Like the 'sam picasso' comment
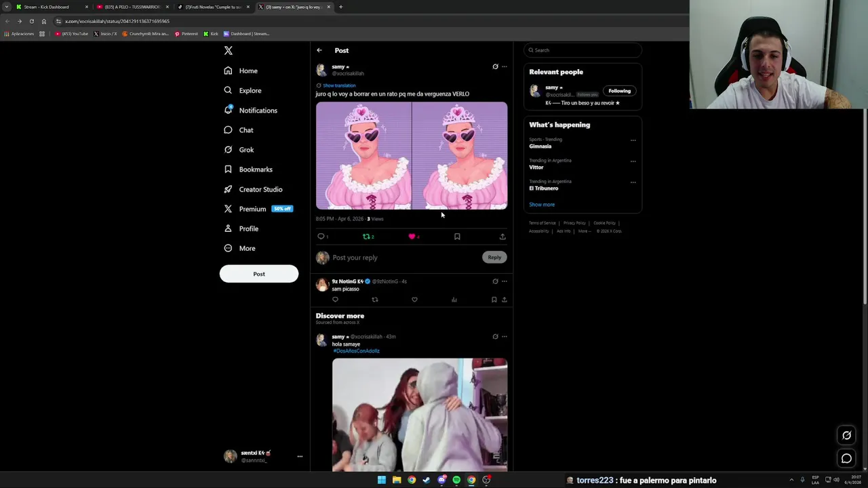 click(414, 300)
